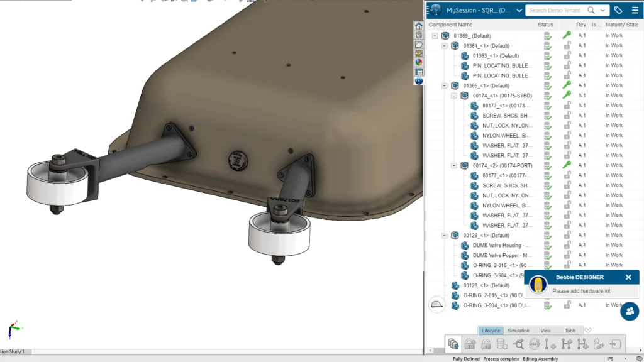The height and width of the screenshot is (362, 644).
Task: Click the green key lock for 01369_ row
Action: point(567,35)
